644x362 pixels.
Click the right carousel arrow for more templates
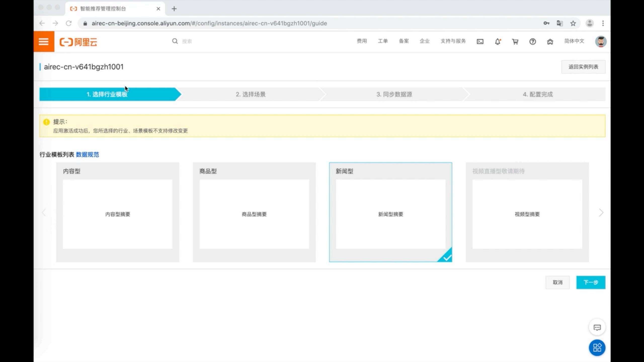point(601,212)
